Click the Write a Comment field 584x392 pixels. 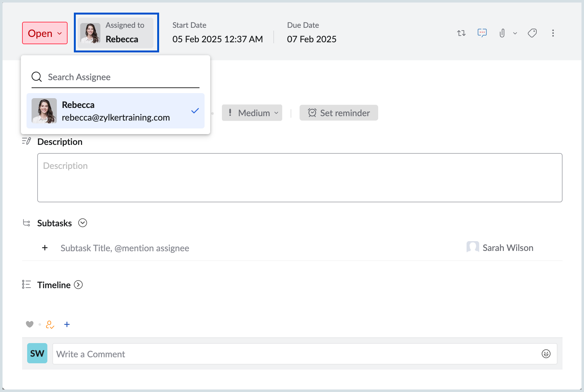305,354
